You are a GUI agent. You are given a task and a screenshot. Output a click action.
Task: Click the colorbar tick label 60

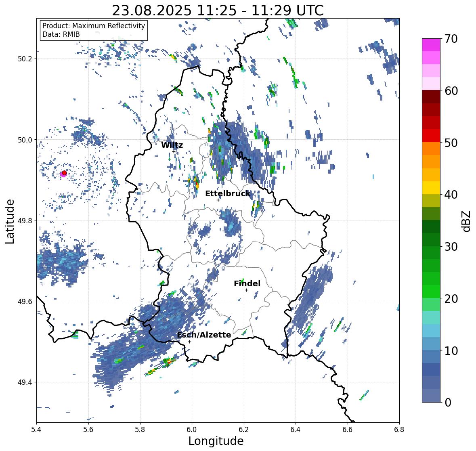[x=451, y=91]
